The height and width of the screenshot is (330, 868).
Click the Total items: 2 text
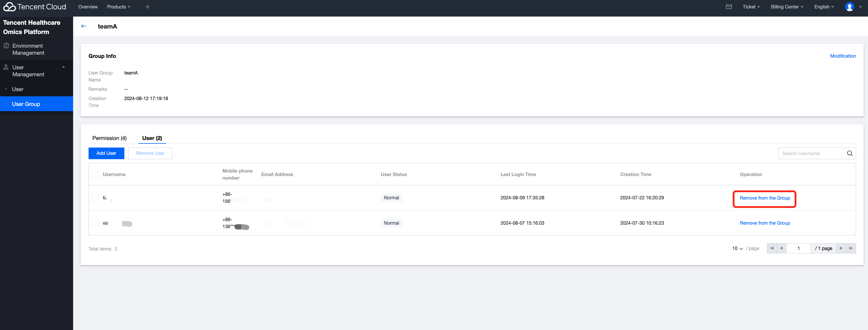(103, 249)
